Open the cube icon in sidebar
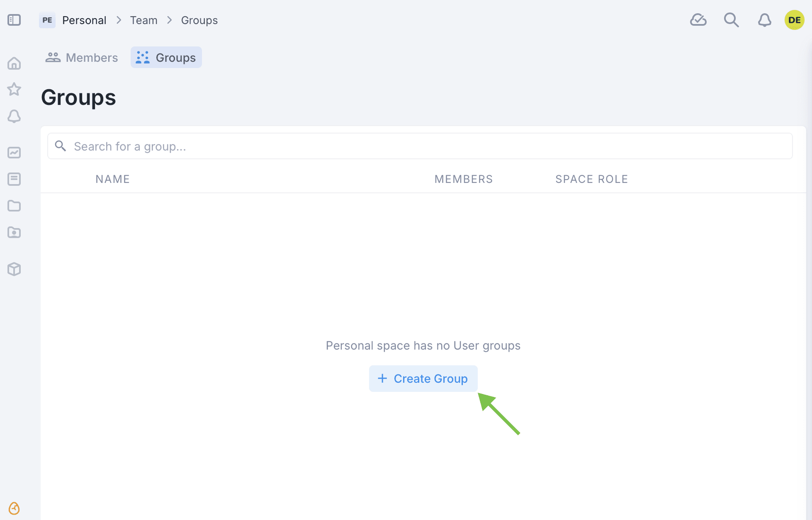 14,269
